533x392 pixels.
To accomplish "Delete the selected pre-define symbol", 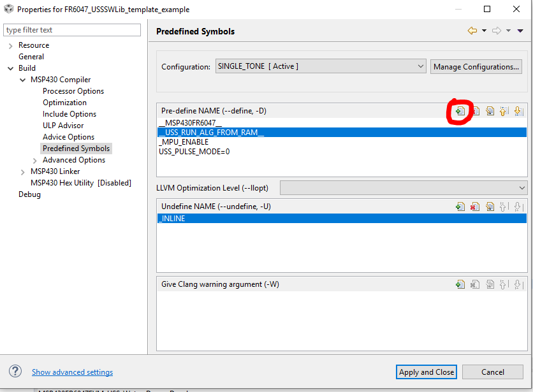I will [x=476, y=110].
